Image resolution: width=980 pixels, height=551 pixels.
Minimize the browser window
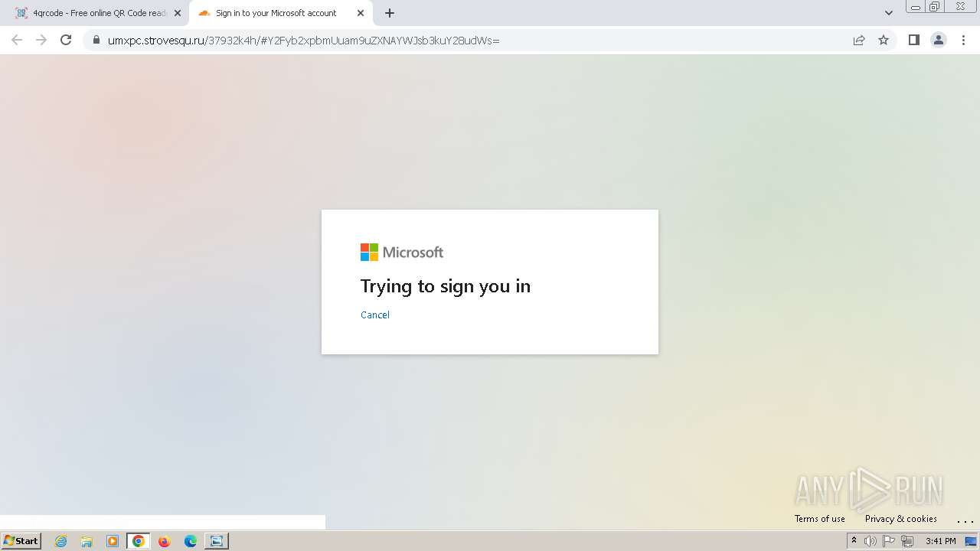916,7
